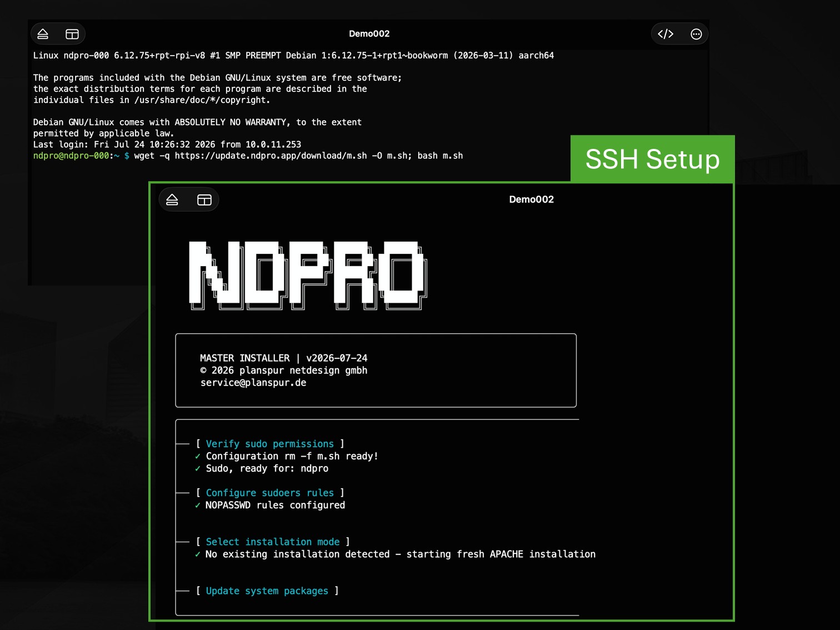
Task: Open code snippets icon in back window
Action: 666,34
